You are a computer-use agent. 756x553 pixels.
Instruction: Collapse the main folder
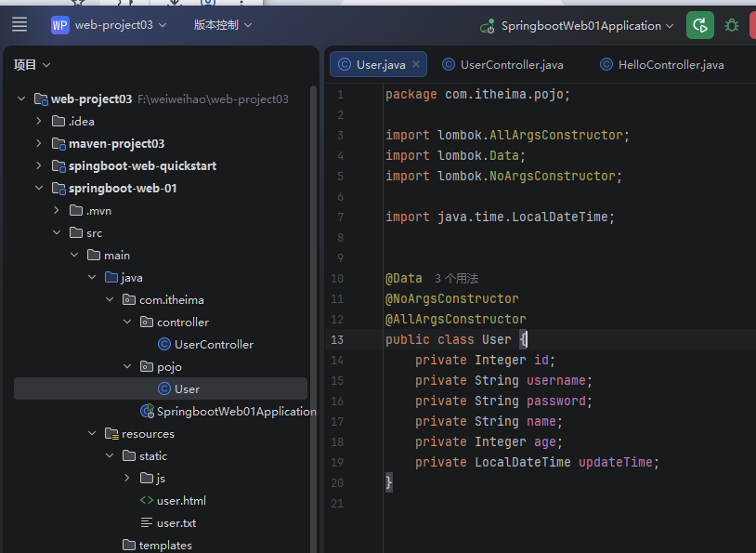coord(74,255)
